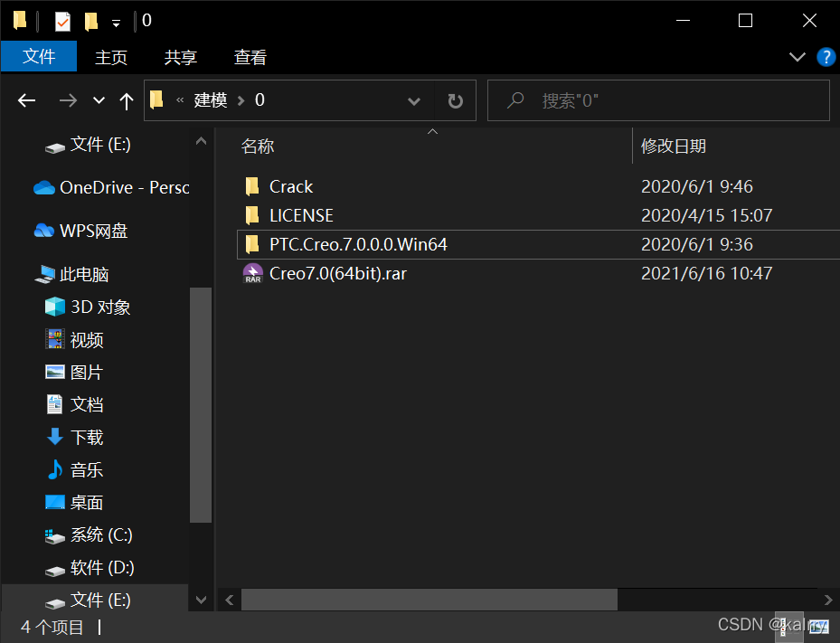Screen dimensions: 840x643
Task: Click the 音乐 note icon
Action: tap(54, 469)
